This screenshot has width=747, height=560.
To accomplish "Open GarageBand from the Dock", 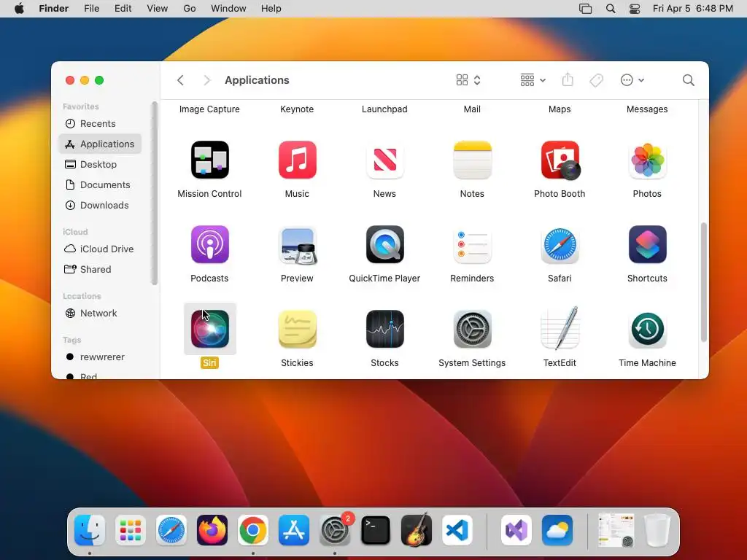I will click(x=417, y=529).
